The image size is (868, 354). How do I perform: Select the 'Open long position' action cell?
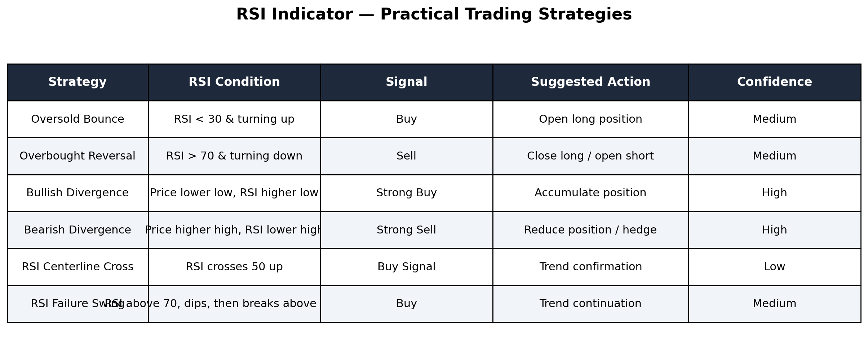pyautogui.click(x=590, y=119)
